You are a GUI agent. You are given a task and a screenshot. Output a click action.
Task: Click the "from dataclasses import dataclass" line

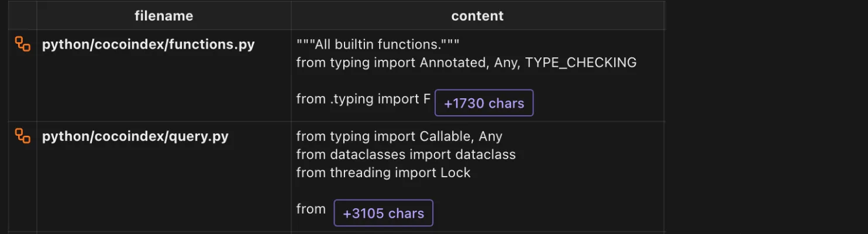406,154
